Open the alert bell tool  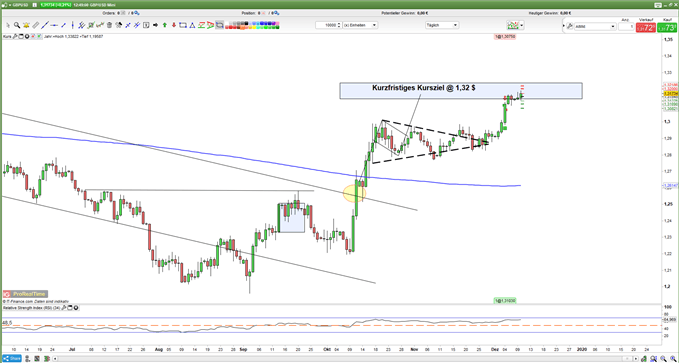26,25
